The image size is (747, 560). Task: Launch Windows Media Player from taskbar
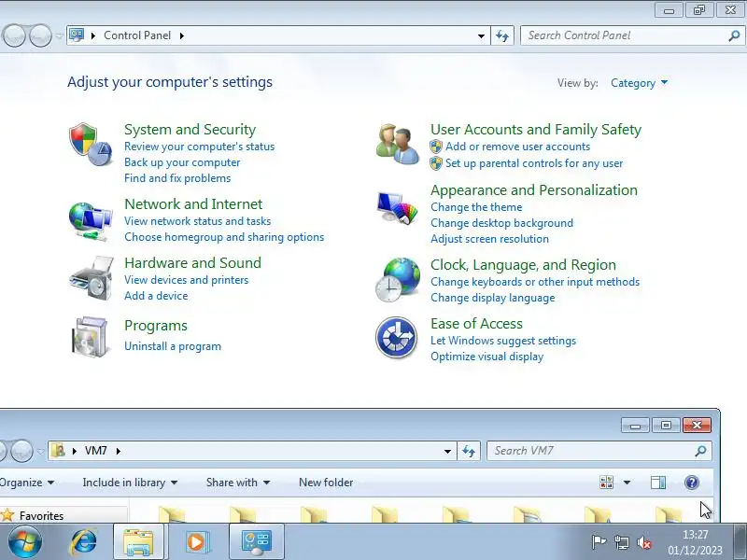click(196, 542)
